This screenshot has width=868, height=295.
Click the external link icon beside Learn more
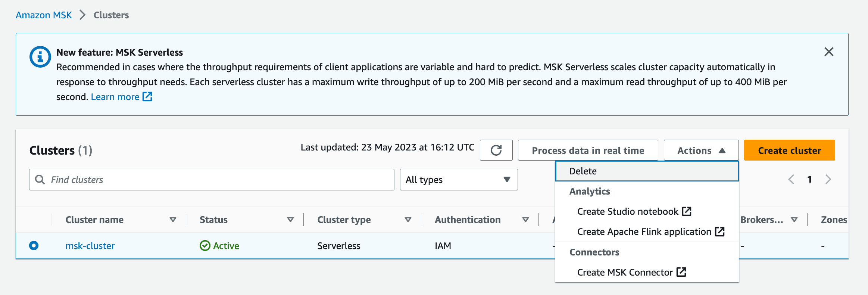click(x=148, y=97)
